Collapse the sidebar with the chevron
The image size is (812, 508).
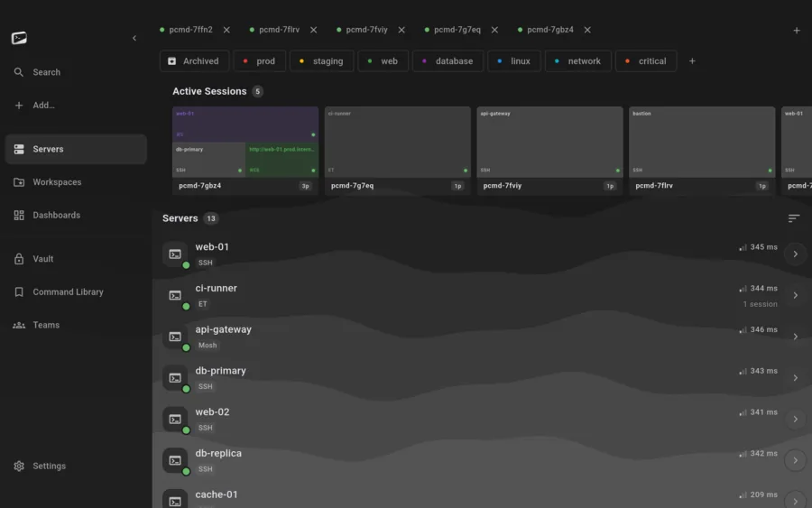134,38
